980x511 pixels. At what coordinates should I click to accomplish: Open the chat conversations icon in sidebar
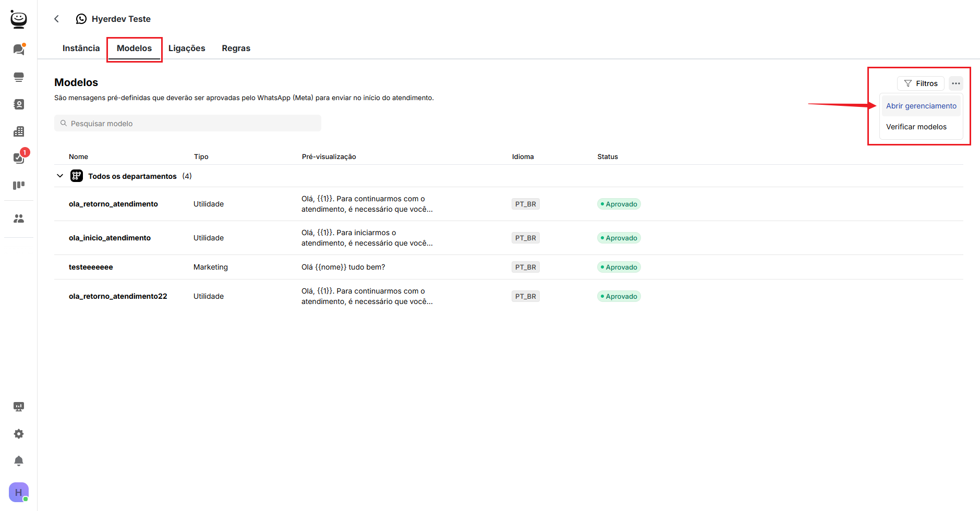pyautogui.click(x=19, y=50)
